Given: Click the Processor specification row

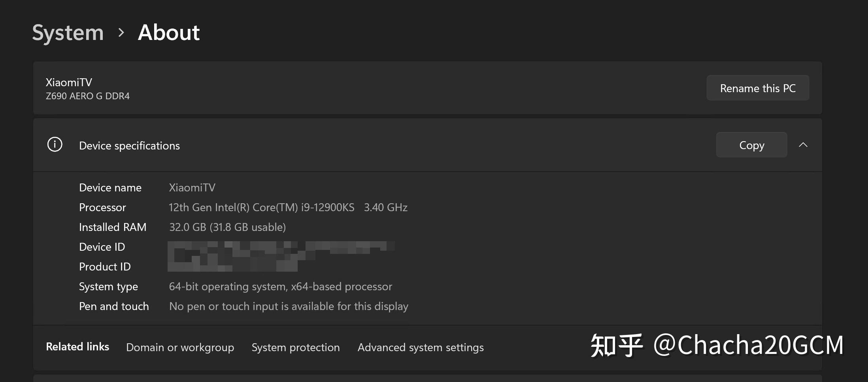Looking at the screenshot, I should pyautogui.click(x=288, y=207).
